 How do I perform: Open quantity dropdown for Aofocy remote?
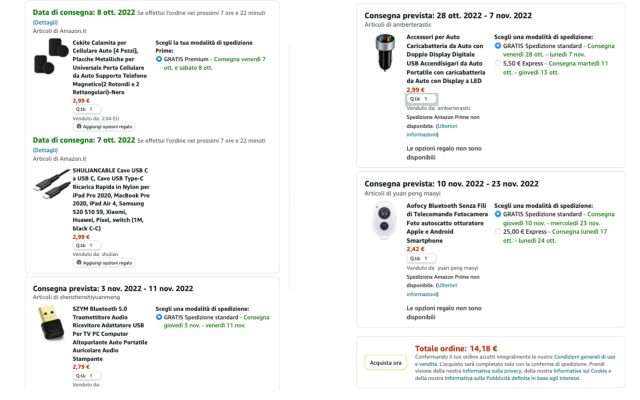(420, 258)
